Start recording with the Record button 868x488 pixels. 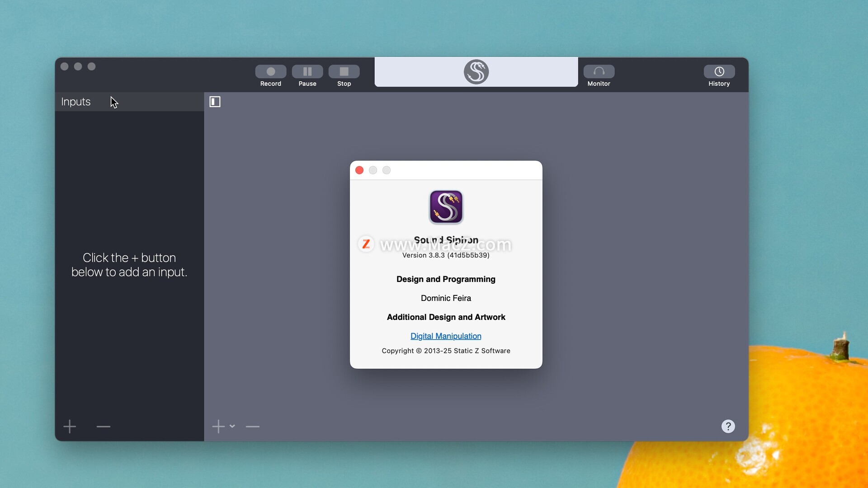tap(270, 71)
